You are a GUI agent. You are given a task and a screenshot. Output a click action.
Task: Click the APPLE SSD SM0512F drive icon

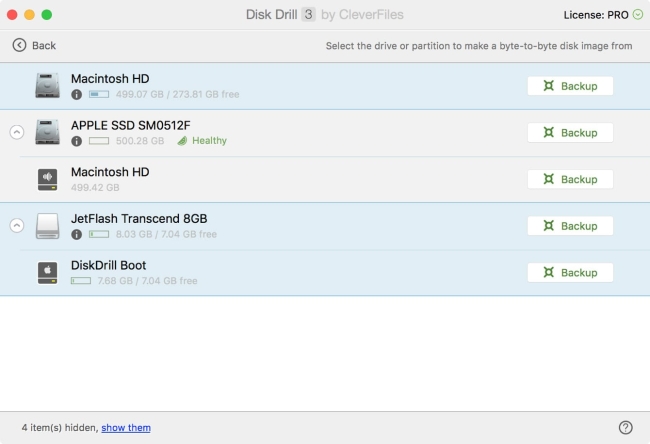click(x=47, y=132)
